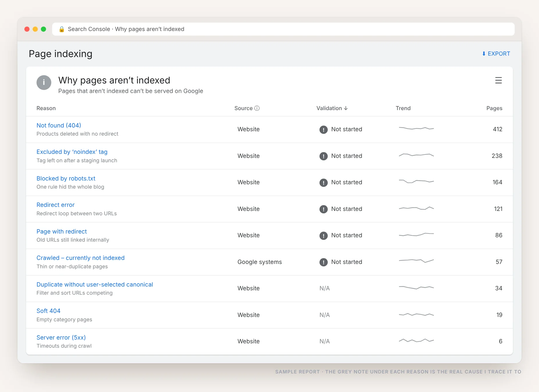The image size is (539, 392).
Task: Click the green window maximize button
Action: (x=43, y=29)
